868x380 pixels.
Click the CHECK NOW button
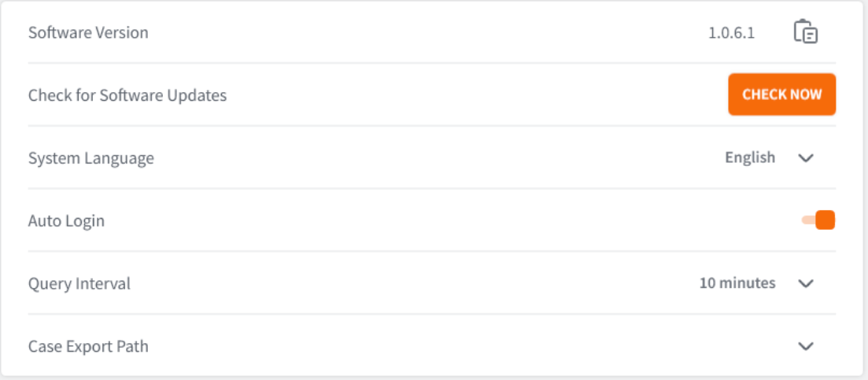click(x=781, y=94)
